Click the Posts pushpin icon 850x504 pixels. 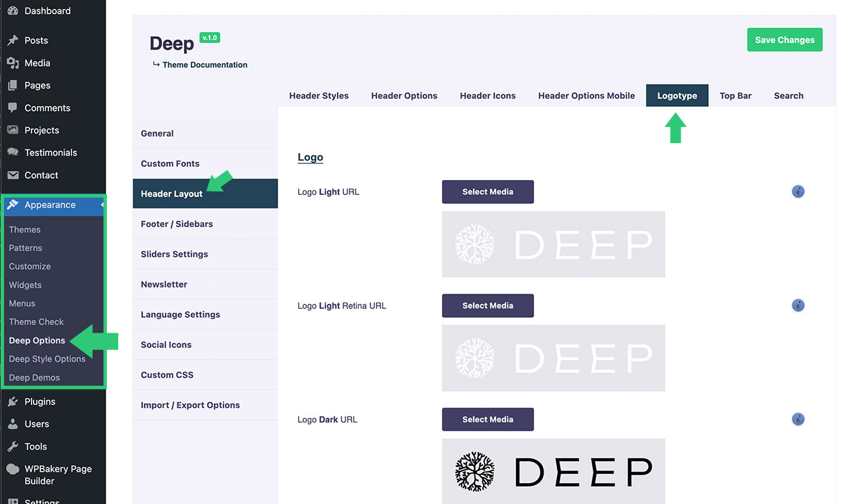coord(12,40)
